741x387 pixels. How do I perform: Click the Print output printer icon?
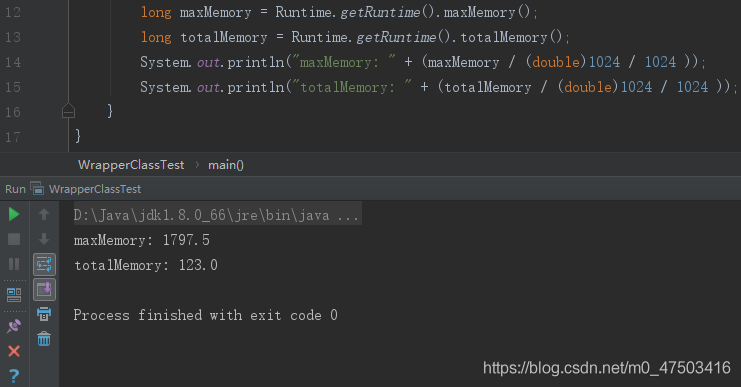[44, 314]
